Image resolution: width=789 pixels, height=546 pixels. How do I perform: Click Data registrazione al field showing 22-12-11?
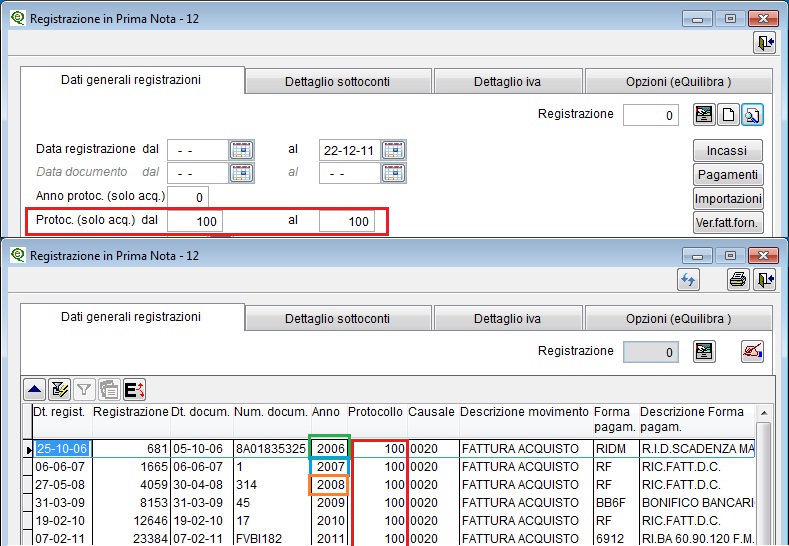tap(350, 150)
